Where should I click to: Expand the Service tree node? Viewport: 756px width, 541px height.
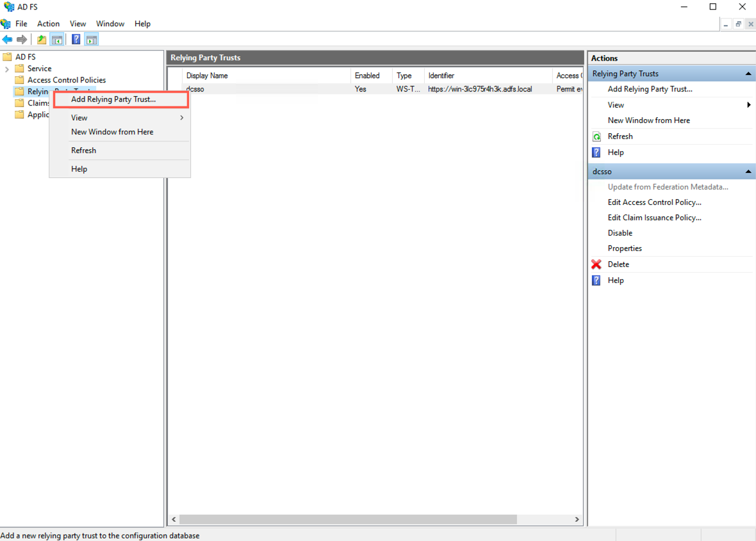tap(6, 68)
